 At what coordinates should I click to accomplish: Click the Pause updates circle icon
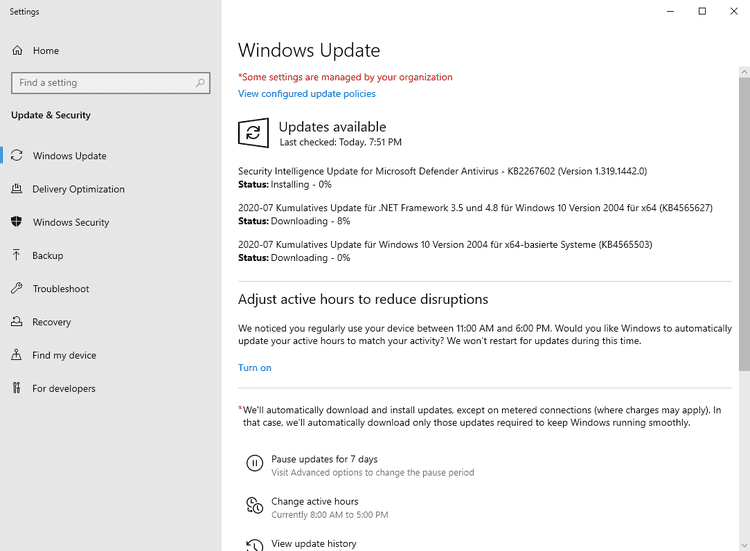(254, 463)
